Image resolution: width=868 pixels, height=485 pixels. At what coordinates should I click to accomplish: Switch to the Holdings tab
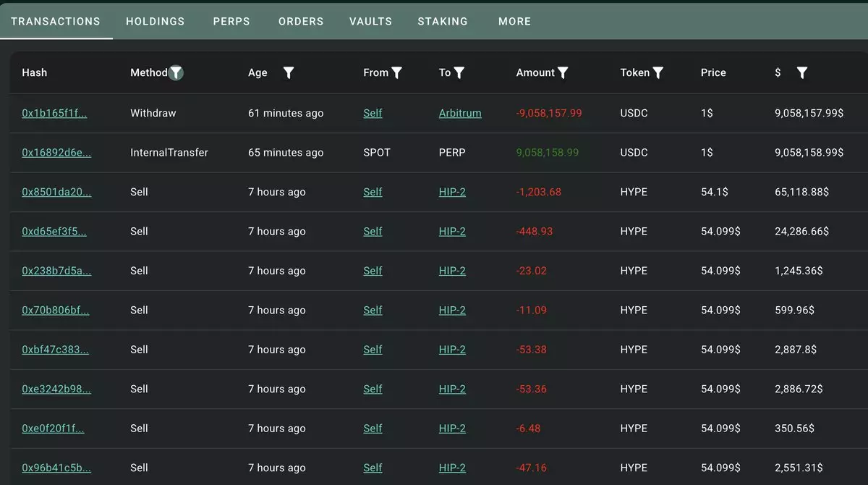tap(155, 21)
